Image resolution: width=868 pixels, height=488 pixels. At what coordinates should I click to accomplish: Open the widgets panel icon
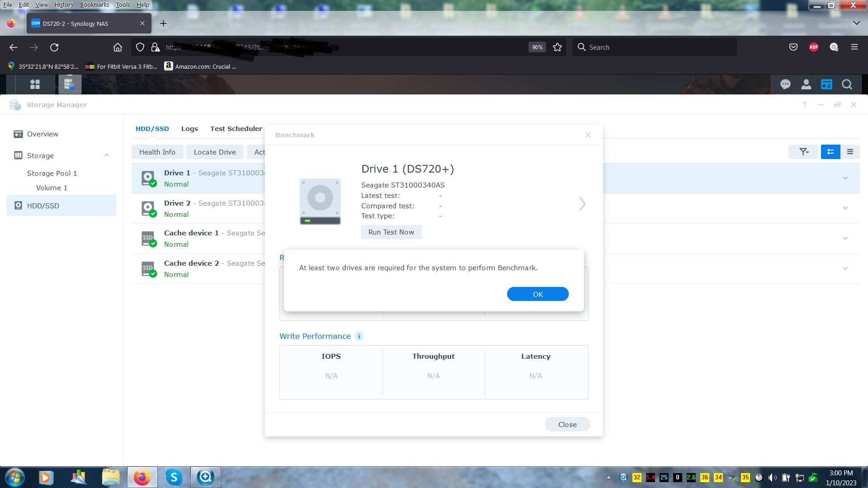(x=827, y=84)
